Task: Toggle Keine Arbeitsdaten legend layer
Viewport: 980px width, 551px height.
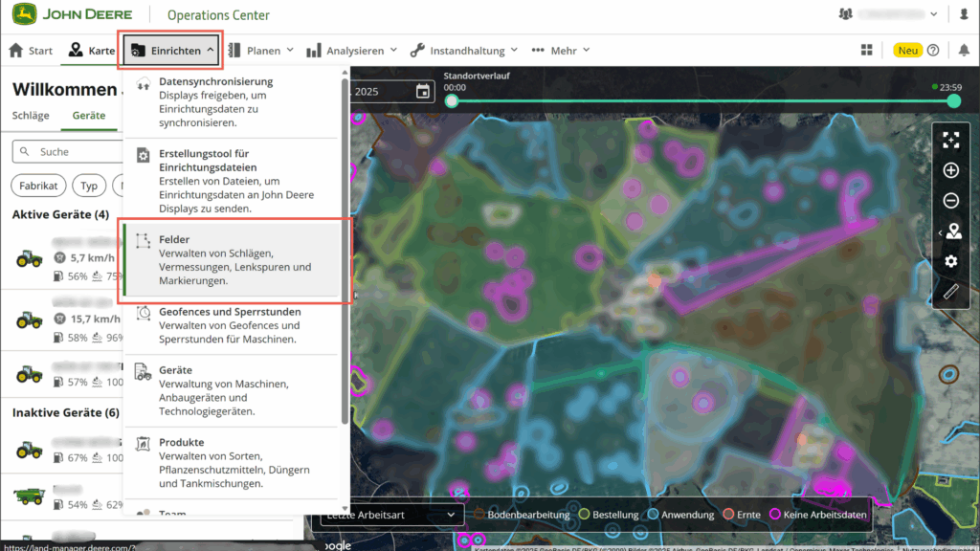Action: 819,515
